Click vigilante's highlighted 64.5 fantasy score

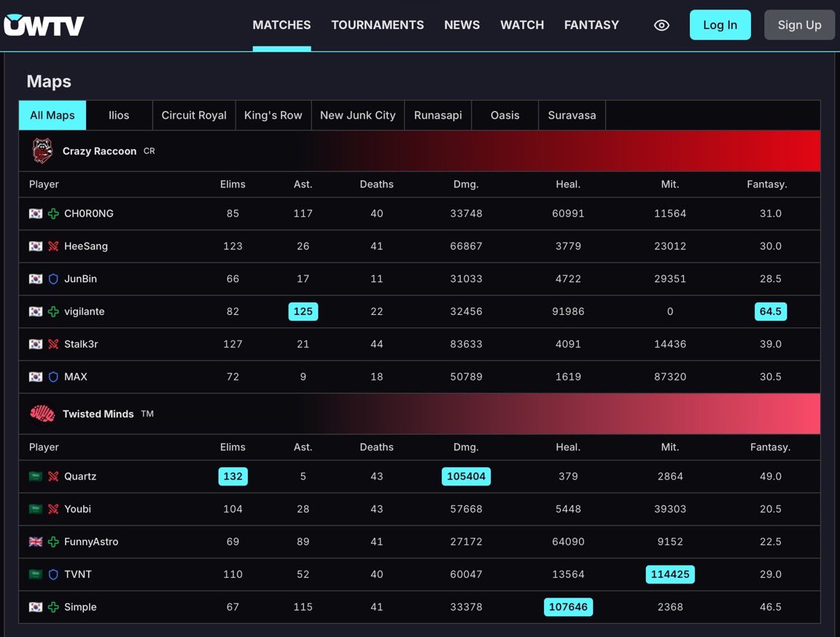click(x=770, y=311)
